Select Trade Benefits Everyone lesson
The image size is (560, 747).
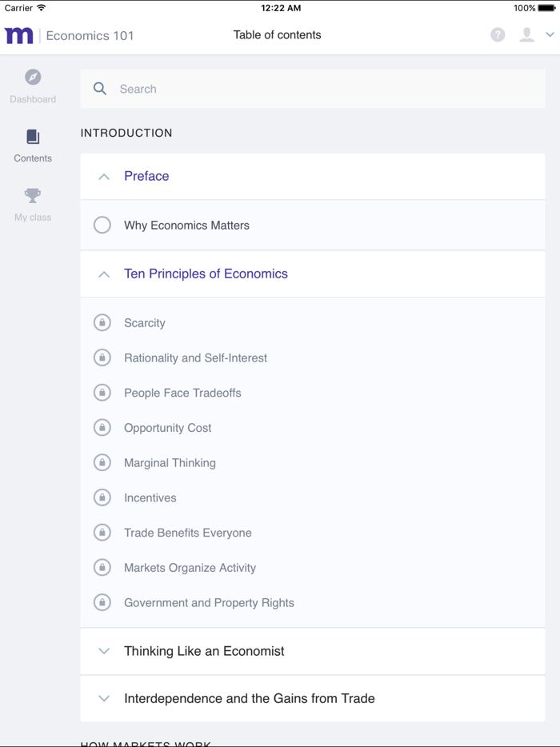188,533
